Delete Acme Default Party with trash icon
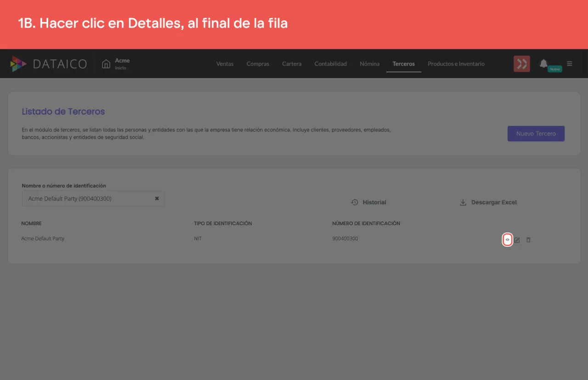The height and width of the screenshot is (380, 588). [528, 240]
